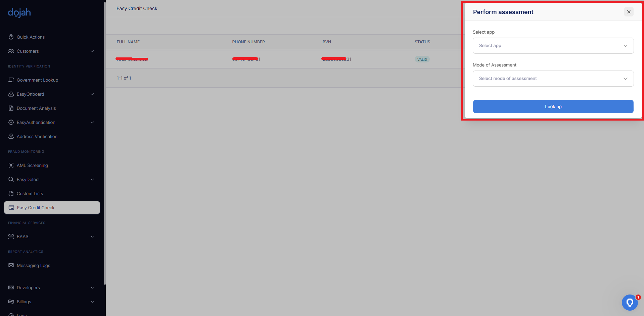Expand the Developers menu chevron
The image size is (644, 316).
tap(92, 287)
